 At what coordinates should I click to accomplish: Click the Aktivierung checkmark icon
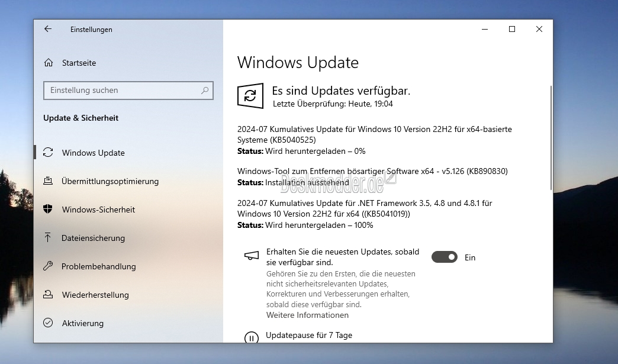click(48, 323)
